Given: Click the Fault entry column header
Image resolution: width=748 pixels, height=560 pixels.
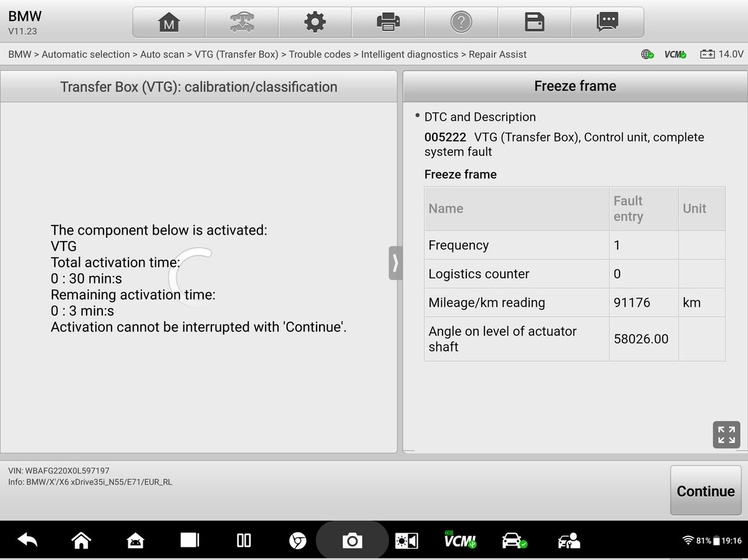Looking at the screenshot, I should point(643,209).
